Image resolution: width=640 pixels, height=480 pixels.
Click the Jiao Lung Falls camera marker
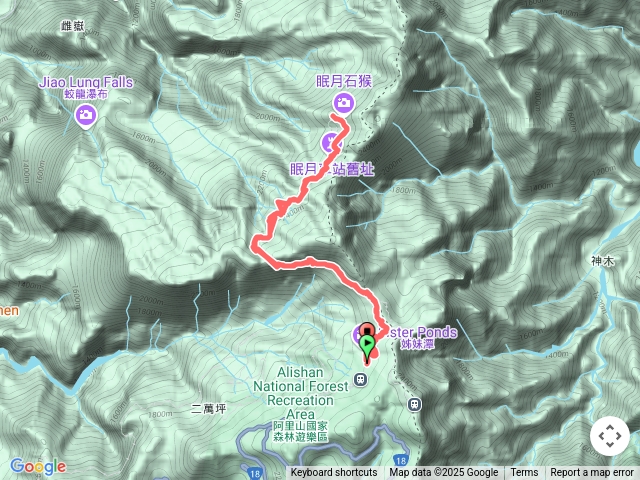click(x=85, y=116)
